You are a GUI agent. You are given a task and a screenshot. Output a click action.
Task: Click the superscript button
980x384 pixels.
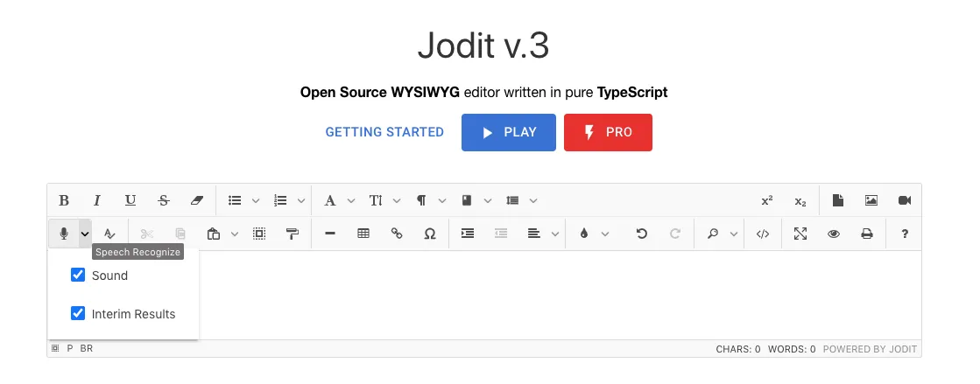[767, 200]
